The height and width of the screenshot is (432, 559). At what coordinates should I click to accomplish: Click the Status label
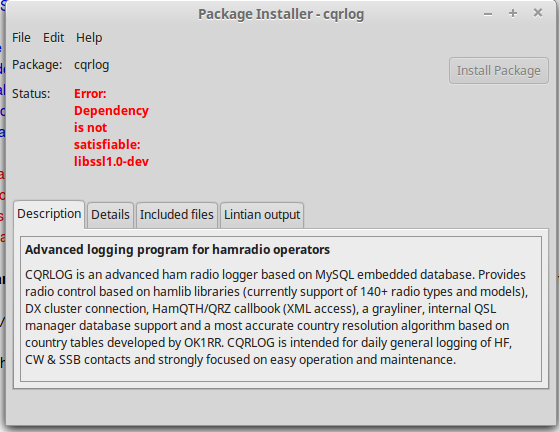[x=31, y=94]
